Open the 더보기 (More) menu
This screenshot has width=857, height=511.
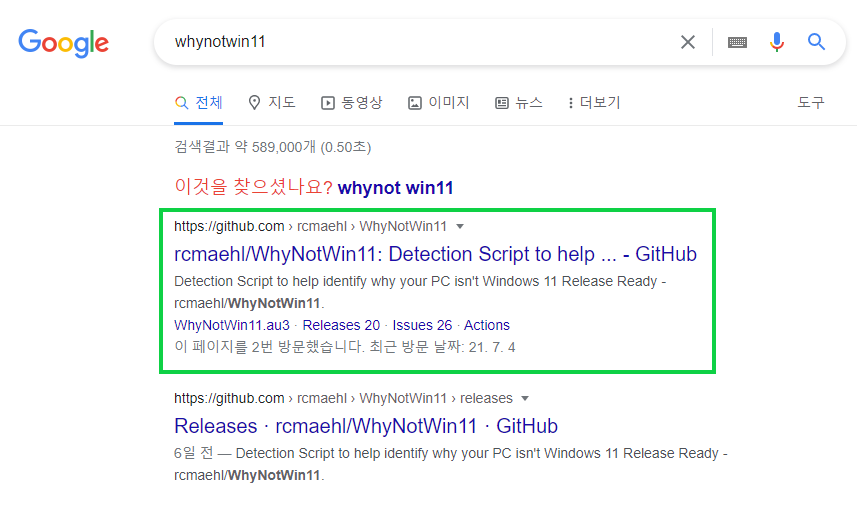pos(594,103)
